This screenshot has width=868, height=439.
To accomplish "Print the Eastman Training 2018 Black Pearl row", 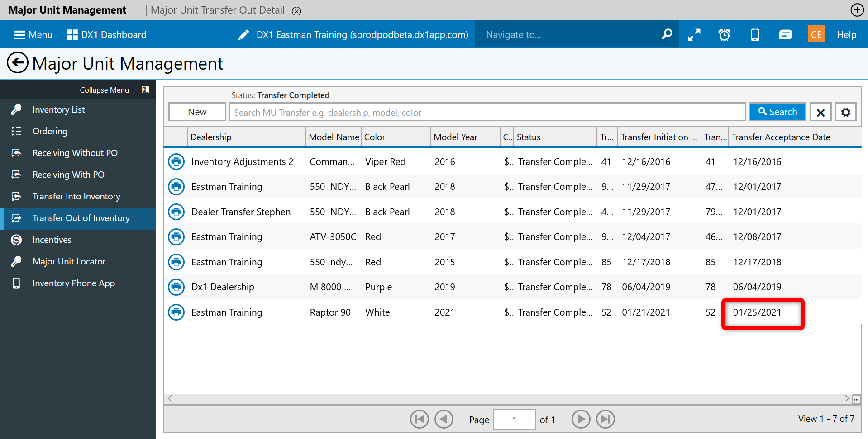I will click(x=176, y=186).
